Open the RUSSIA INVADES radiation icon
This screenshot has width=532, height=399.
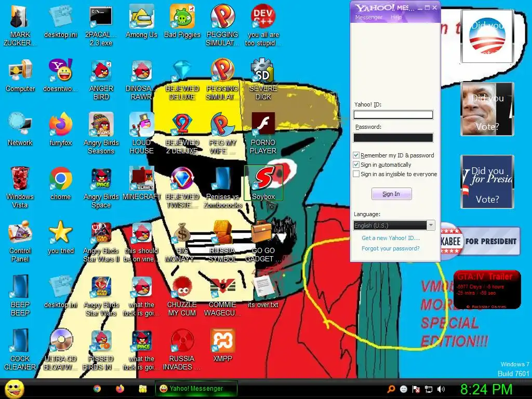click(182, 350)
